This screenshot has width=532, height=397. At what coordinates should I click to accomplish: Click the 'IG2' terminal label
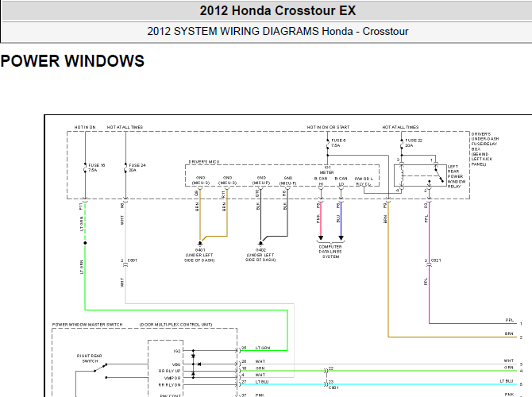177,351
